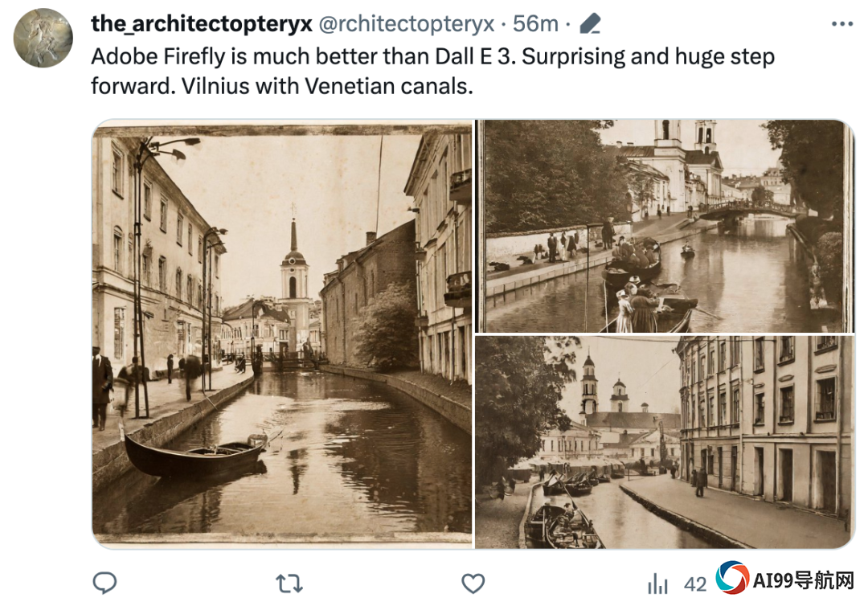Click the AI99导航网 watermark text
This screenshot has height=606, width=868.
803,579
